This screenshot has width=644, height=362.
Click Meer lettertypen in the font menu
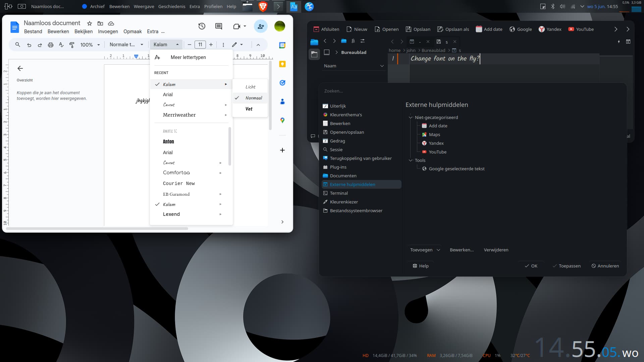point(189,57)
